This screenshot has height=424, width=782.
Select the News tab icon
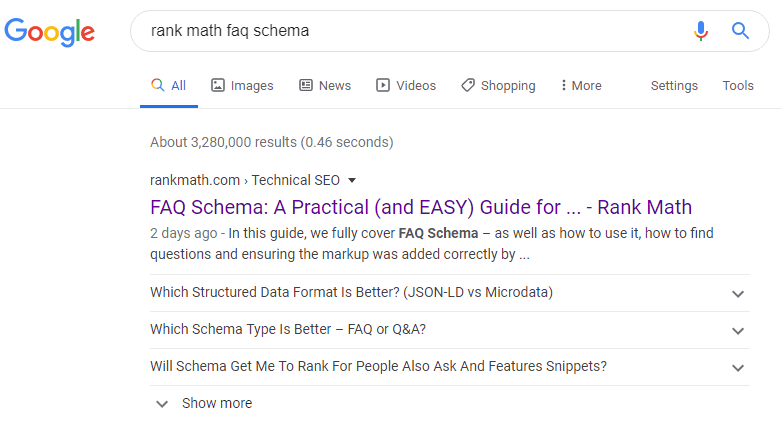click(x=306, y=85)
